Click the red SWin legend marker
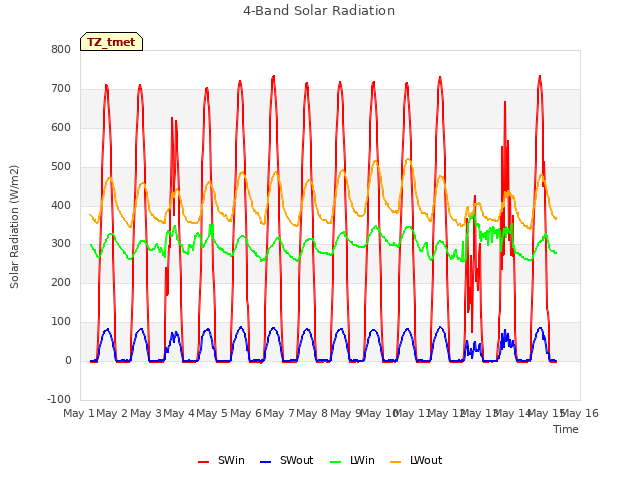640x480 pixels. [203, 462]
